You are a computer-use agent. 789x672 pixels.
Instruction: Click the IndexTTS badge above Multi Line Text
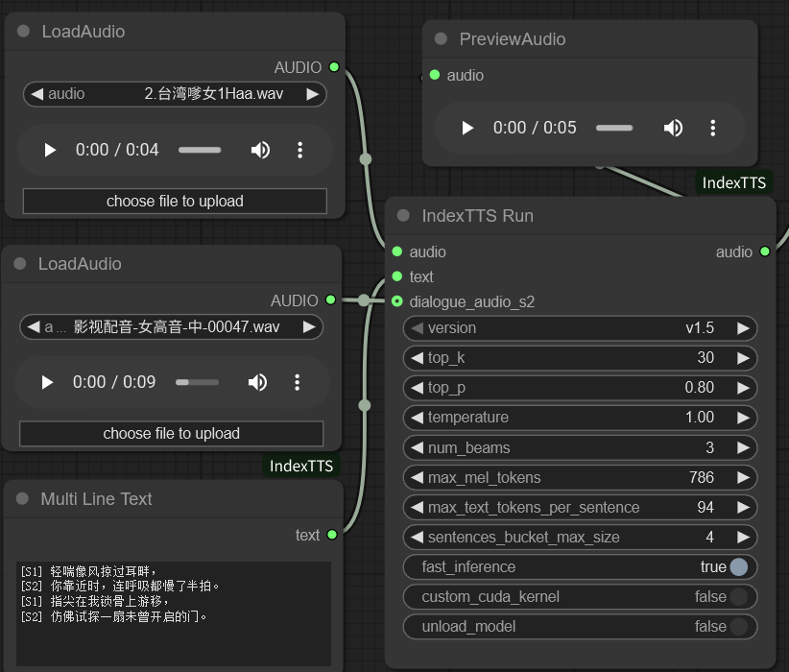[301, 466]
